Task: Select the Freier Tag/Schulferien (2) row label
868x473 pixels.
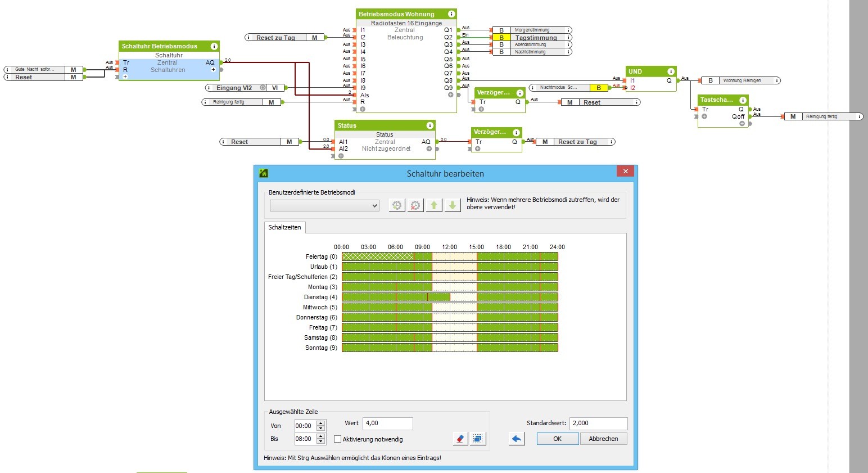Action: pos(302,277)
